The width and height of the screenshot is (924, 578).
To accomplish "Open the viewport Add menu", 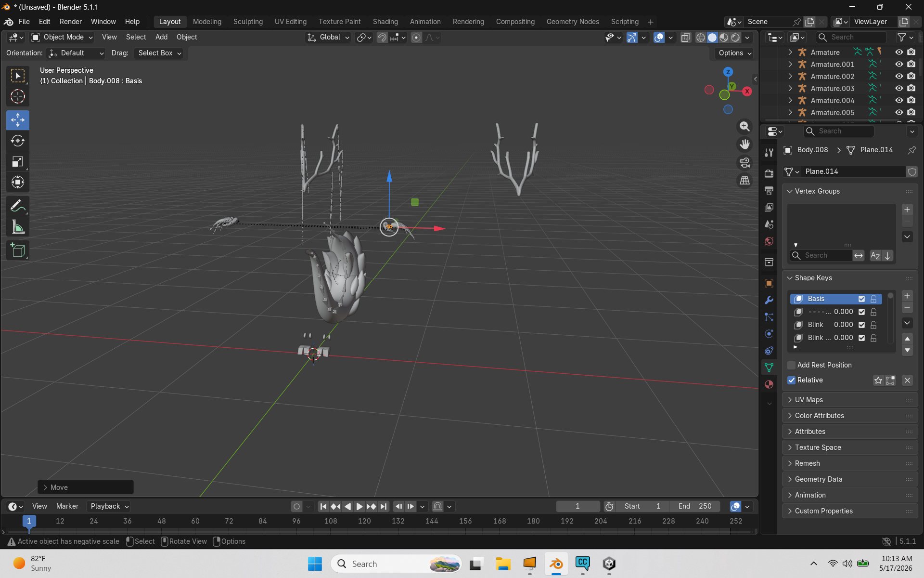I will (161, 37).
